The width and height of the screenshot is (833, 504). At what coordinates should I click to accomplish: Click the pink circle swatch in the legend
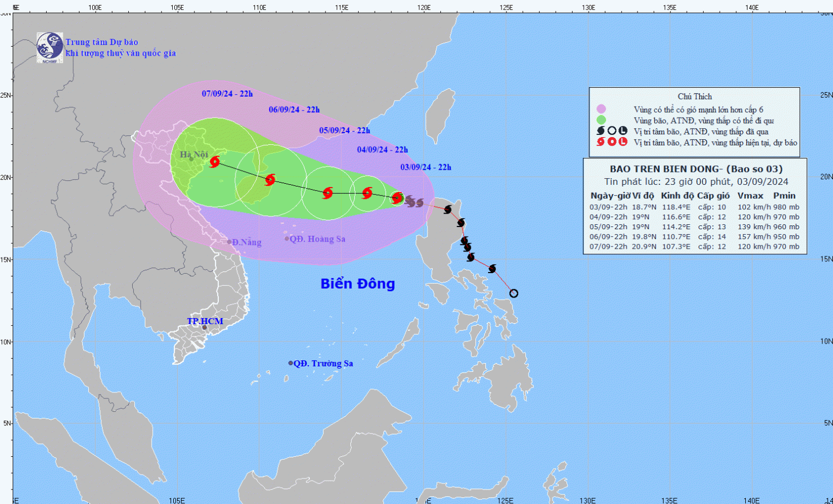(601, 109)
